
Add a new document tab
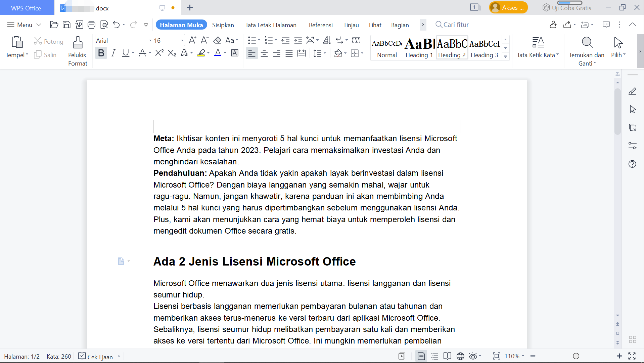190,8
